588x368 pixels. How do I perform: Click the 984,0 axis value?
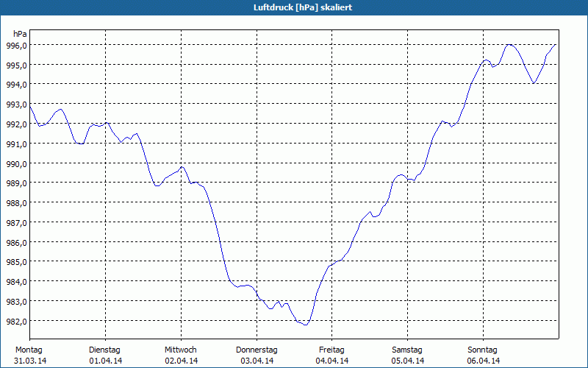[17, 282]
